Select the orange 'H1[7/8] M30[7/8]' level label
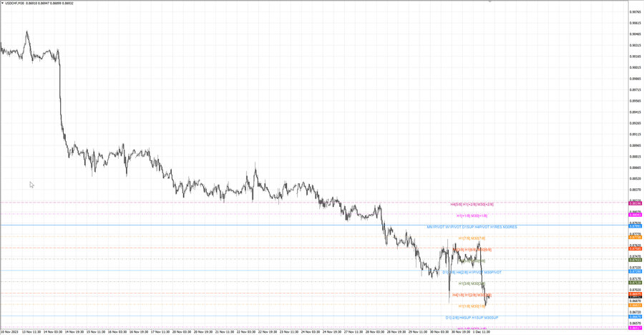 coord(472,238)
